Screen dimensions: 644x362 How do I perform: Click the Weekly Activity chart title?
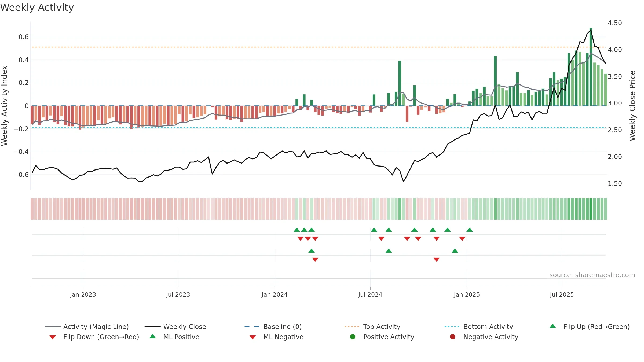[x=37, y=8]
